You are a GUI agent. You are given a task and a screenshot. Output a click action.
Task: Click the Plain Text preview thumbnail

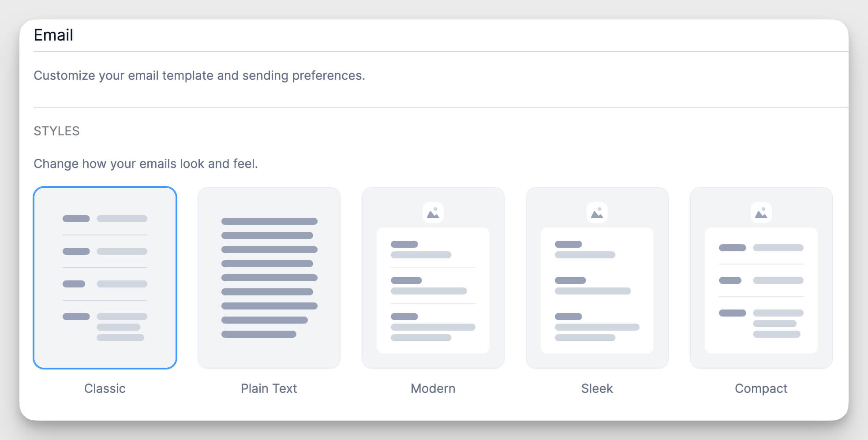[x=269, y=278]
